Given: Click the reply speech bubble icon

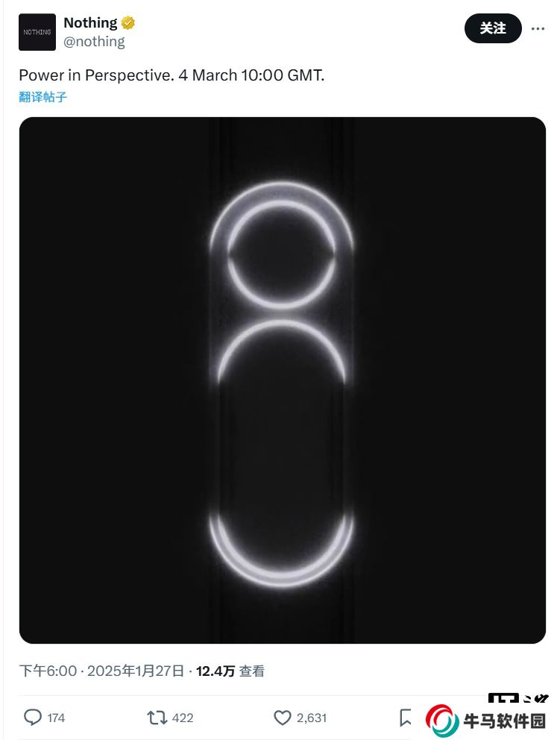Looking at the screenshot, I should [33, 718].
